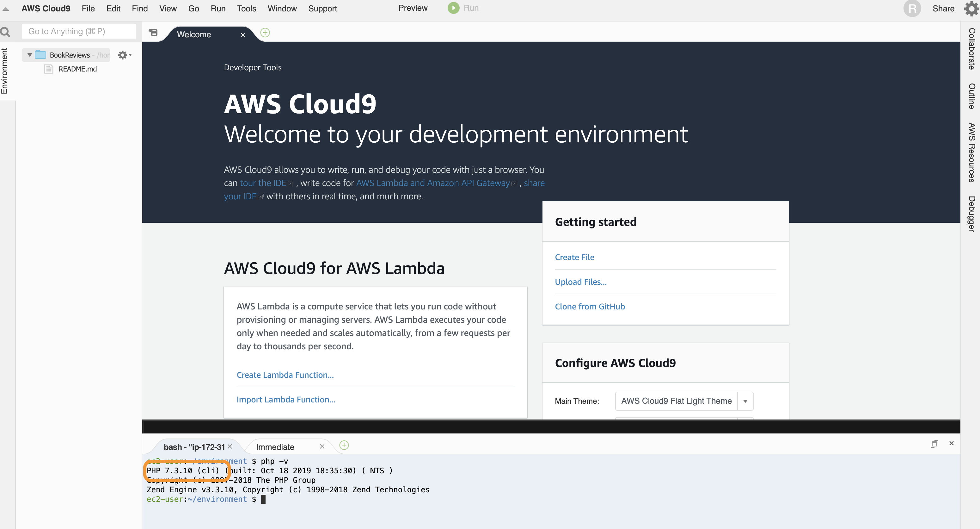Screen dimensions: 980x529
Task: Click the Upload Files... link
Action: (x=580, y=282)
